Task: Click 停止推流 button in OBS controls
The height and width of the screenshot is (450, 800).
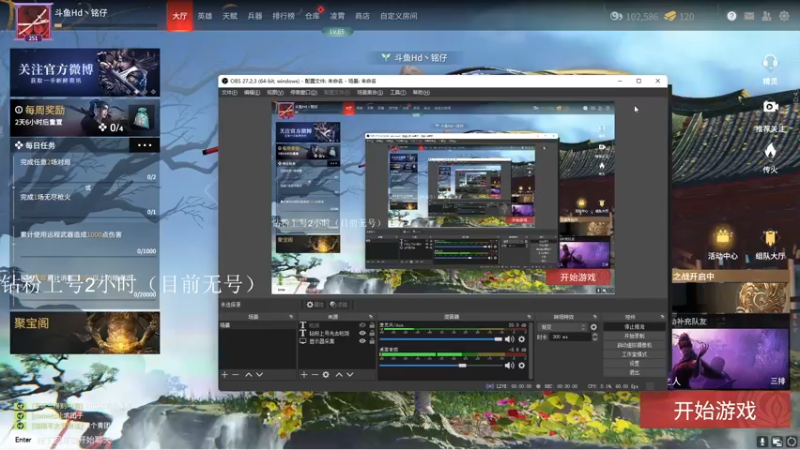Action: [x=634, y=327]
